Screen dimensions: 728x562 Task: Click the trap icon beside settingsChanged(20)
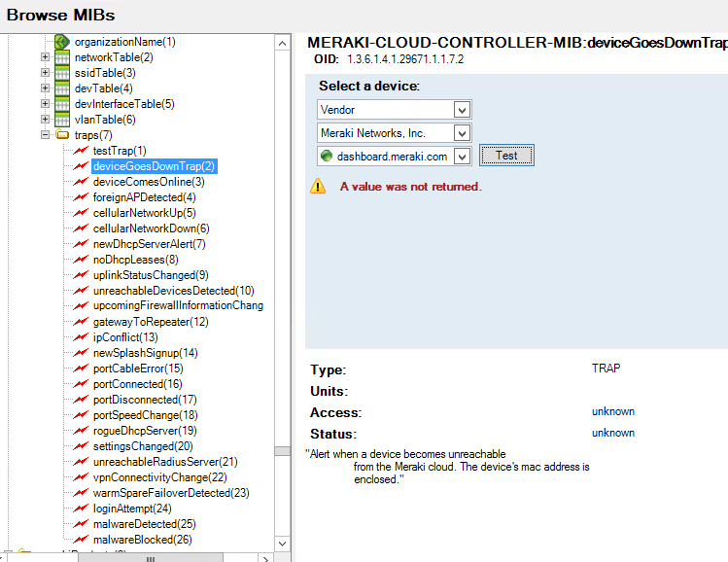tap(81, 446)
